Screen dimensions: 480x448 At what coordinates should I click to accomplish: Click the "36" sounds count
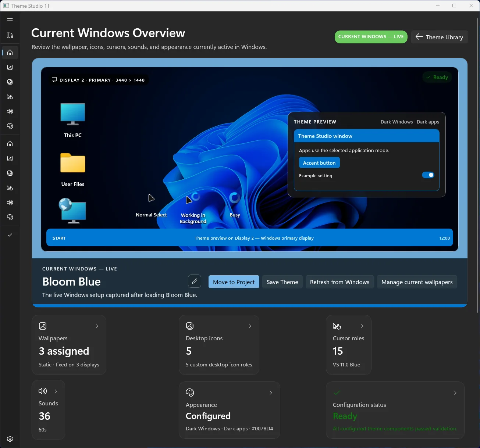click(45, 416)
